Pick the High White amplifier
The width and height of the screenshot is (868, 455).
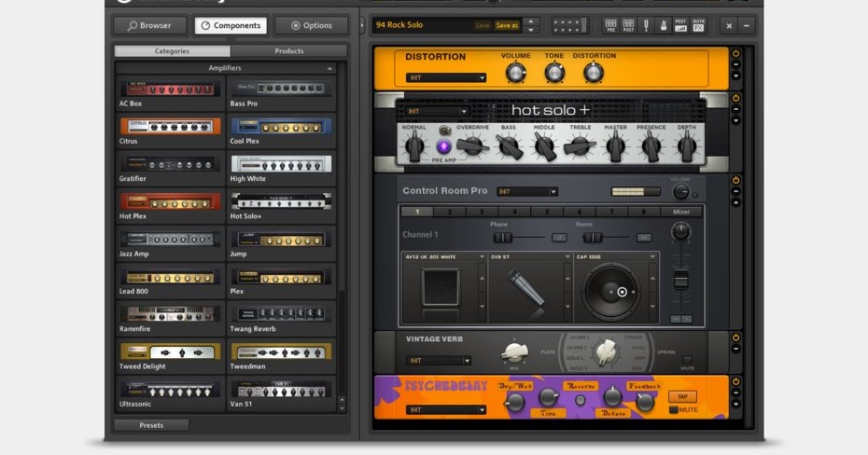[281, 169]
